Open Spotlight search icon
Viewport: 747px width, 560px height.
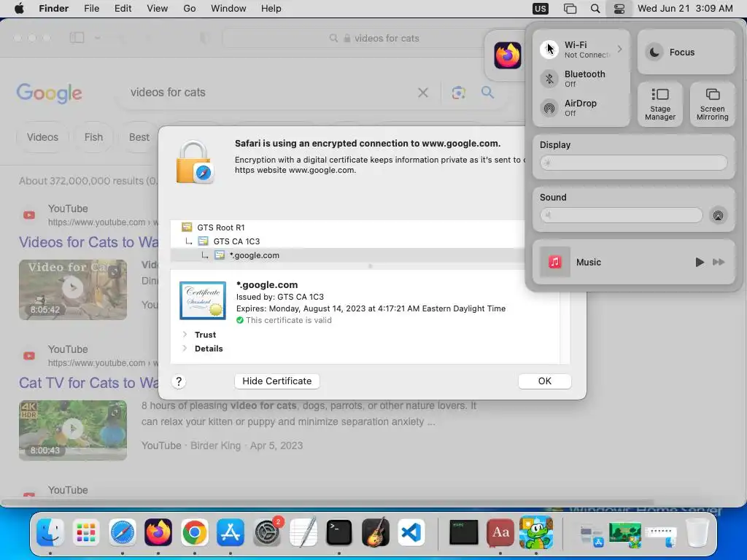[x=595, y=9]
